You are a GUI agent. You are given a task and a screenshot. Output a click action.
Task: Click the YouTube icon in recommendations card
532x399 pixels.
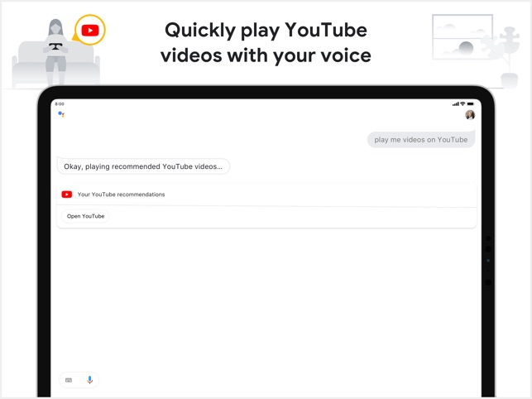tap(66, 195)
